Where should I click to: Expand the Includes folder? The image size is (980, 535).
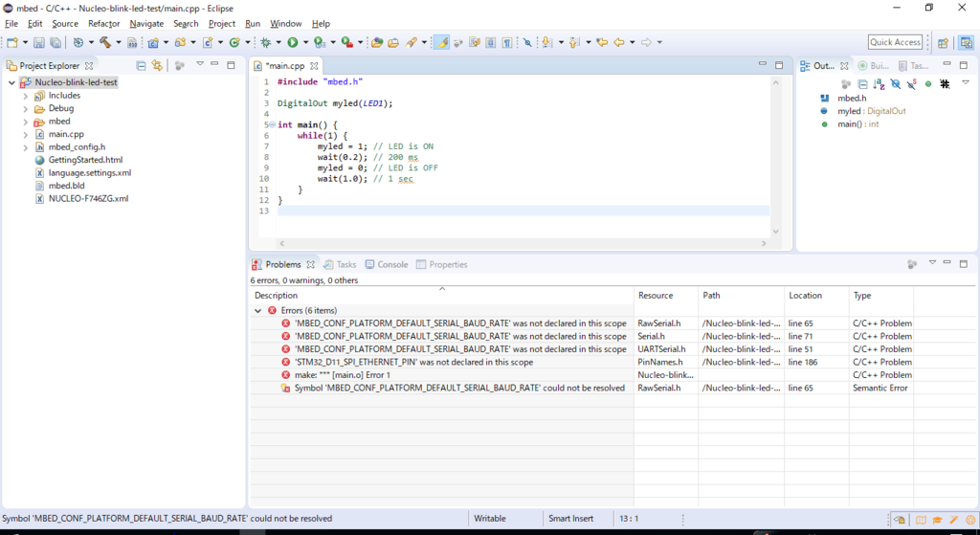coord(26,96)
